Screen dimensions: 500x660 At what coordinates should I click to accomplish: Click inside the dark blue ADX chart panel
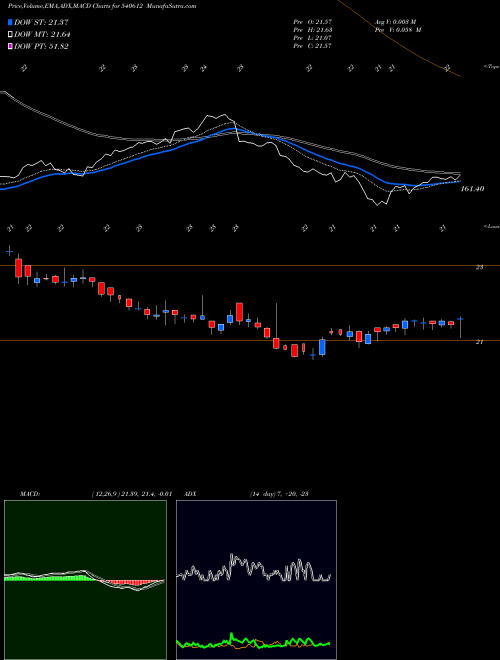(x=256, y=580)
